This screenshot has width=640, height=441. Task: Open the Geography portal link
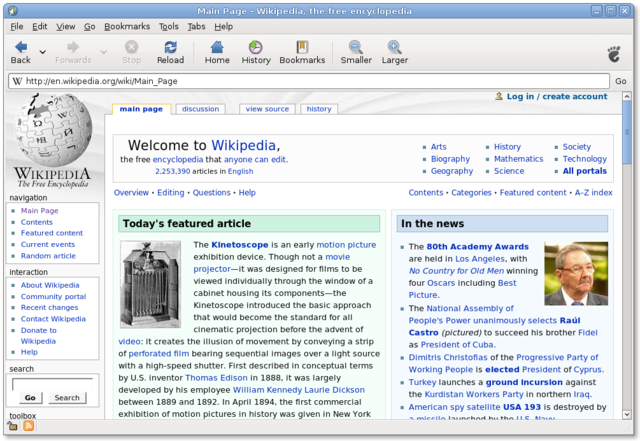(x=452, y=171)
